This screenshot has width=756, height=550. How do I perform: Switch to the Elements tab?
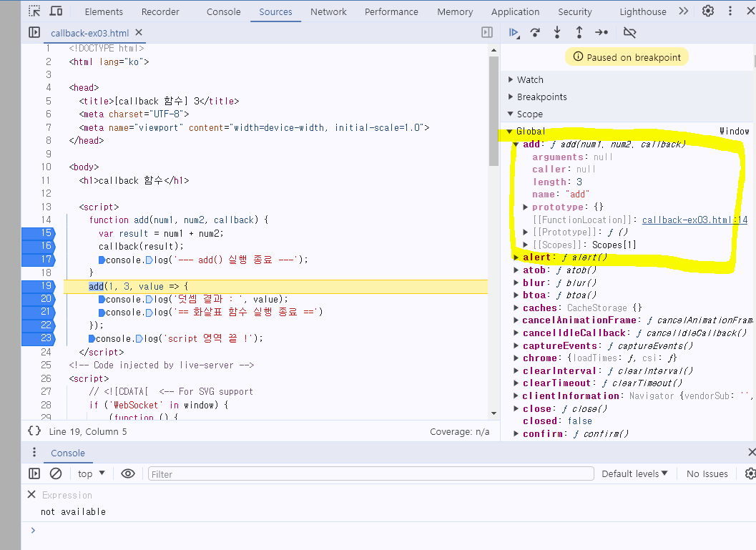(x=104, y=11)
